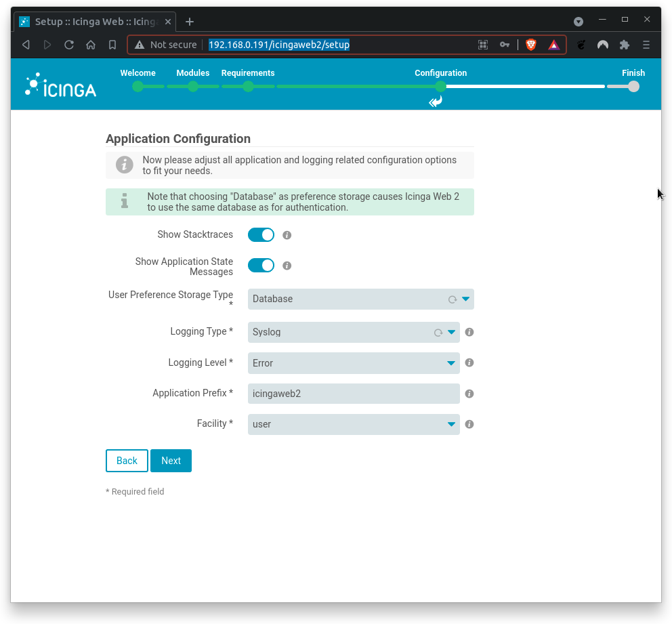
Task: Turn off Show Application State Messages
Action: tap(261, 265)
